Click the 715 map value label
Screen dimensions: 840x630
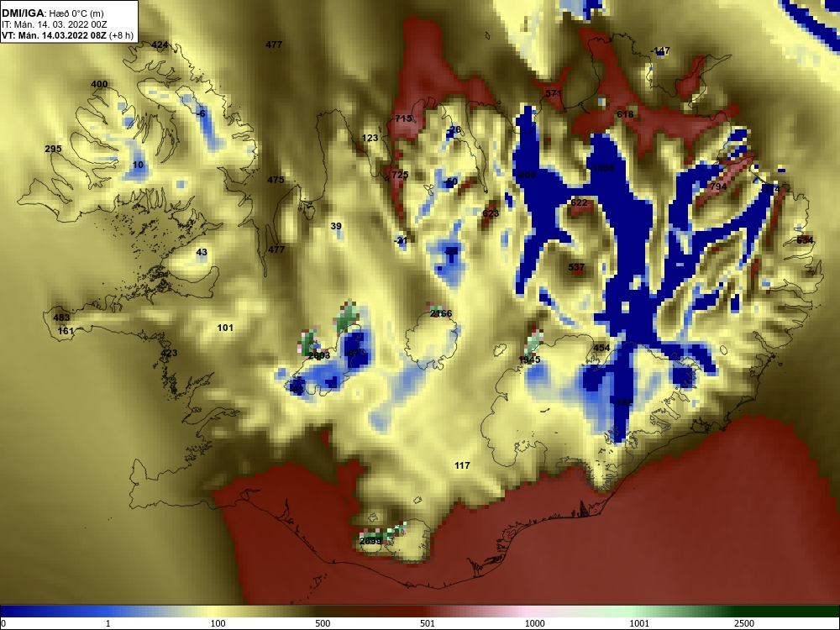pyautogui.click(x=402, y=118)
